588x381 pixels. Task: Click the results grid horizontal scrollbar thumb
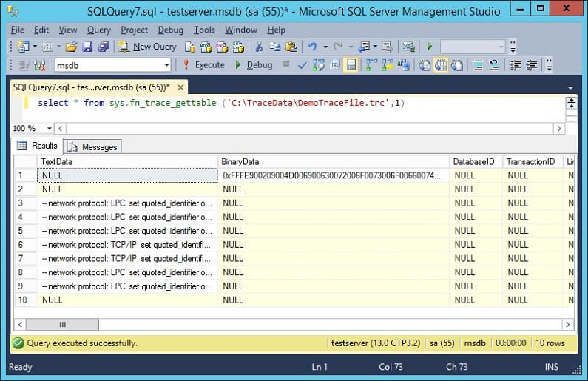(63, 324)
